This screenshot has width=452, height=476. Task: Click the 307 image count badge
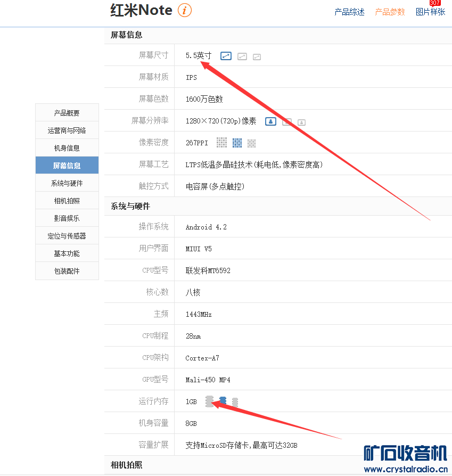click(x=434, y=3)
